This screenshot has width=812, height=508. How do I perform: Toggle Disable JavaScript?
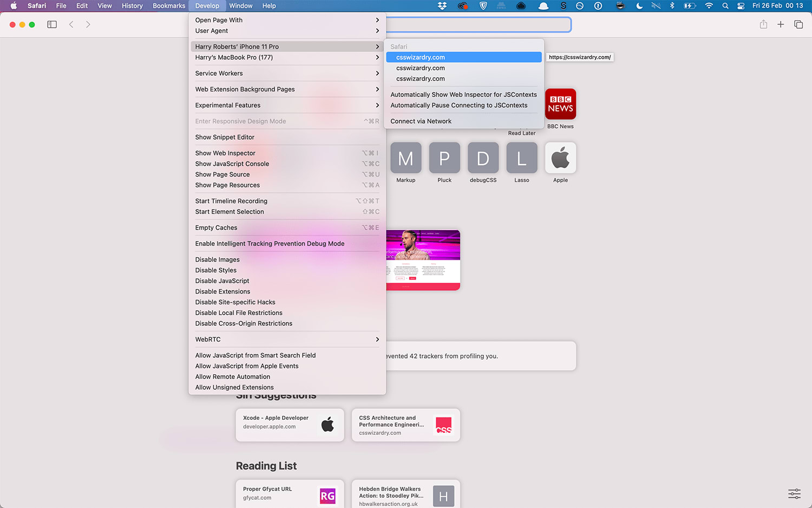(x=287, y=281)
